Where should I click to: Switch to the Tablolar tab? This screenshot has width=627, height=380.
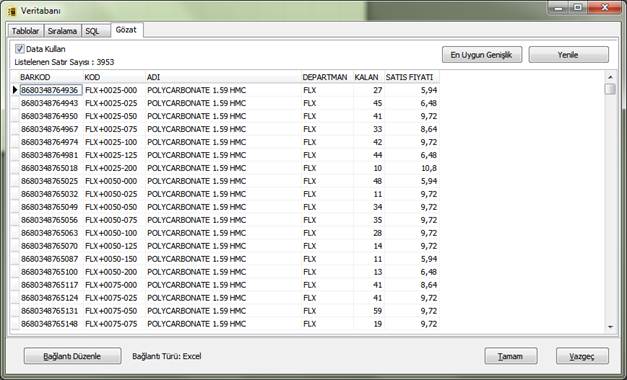pyautogui.click(x=25, y=31)
